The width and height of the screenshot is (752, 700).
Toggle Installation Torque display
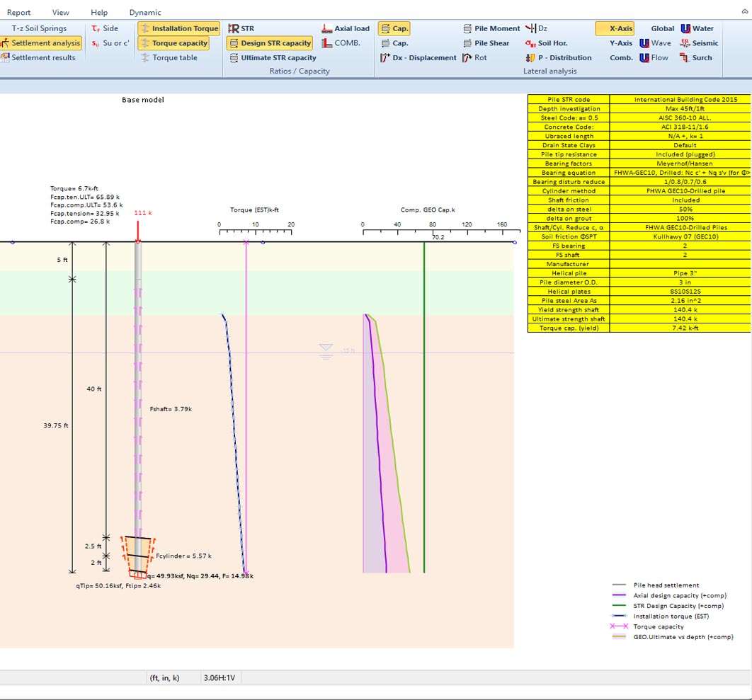(178, 28)
